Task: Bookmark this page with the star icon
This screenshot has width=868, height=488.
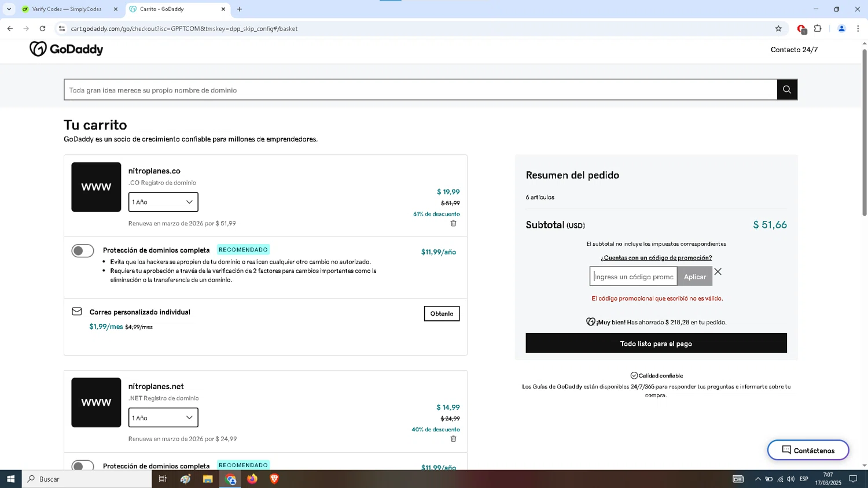Action: point(778,28)
